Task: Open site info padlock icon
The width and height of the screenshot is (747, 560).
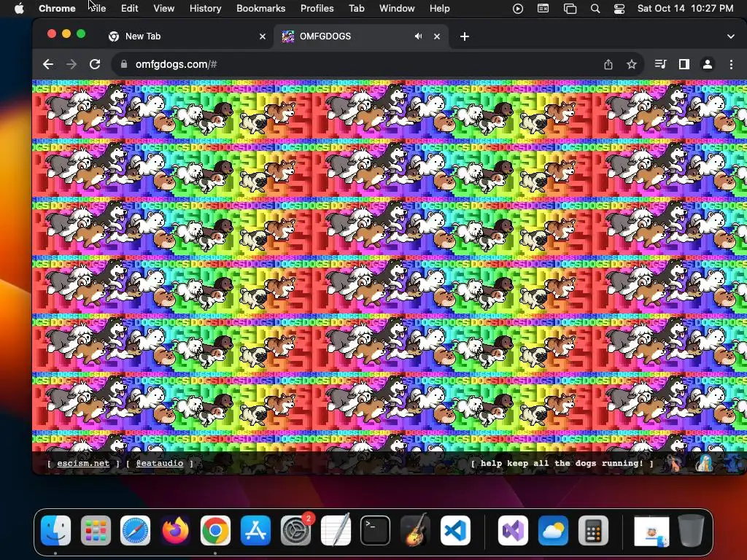Action: click(124, 64)
